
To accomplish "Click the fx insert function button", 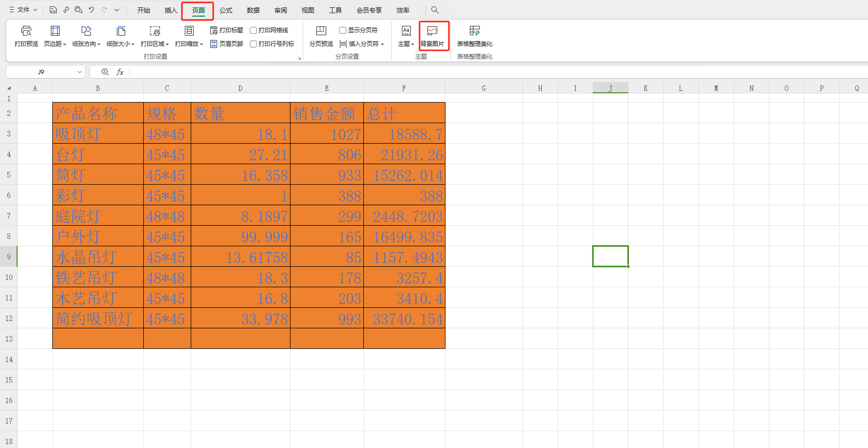I will (120, 72).
